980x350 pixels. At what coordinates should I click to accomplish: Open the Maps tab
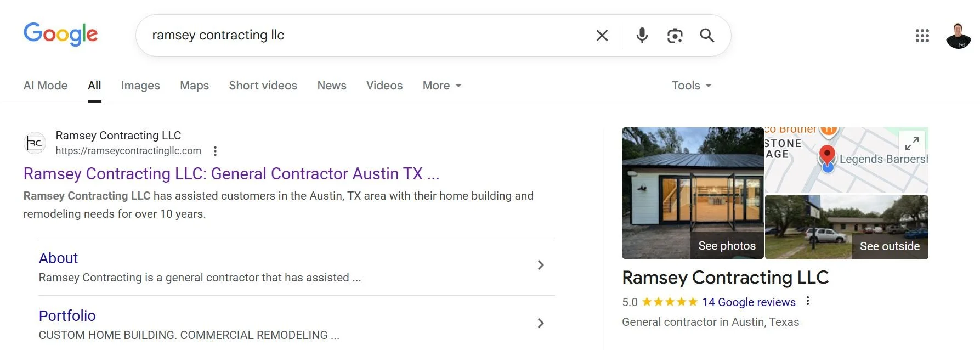194,86
